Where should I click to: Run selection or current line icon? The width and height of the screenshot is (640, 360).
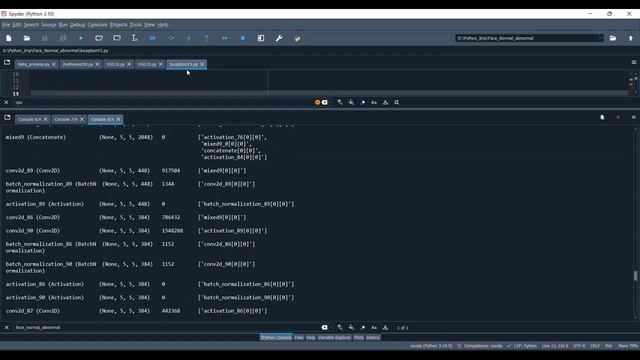click(135, 38)
